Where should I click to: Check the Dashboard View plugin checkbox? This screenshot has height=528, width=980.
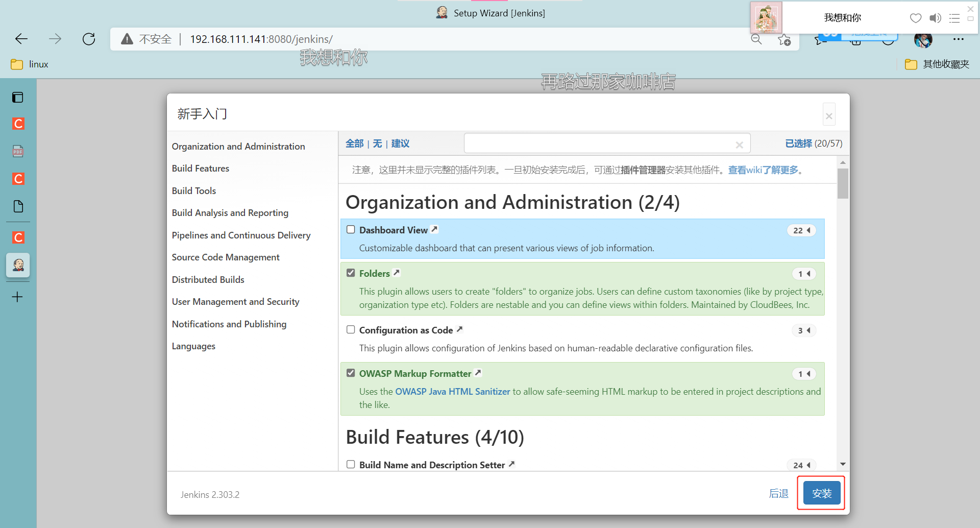tap(351, 230)
